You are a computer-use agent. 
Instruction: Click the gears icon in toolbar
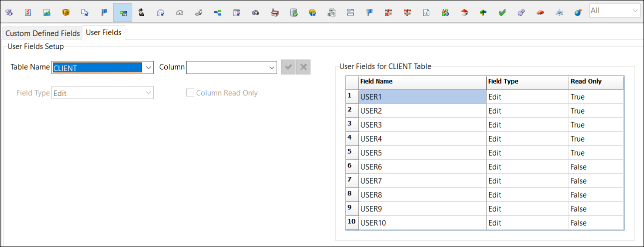(521, 12)
